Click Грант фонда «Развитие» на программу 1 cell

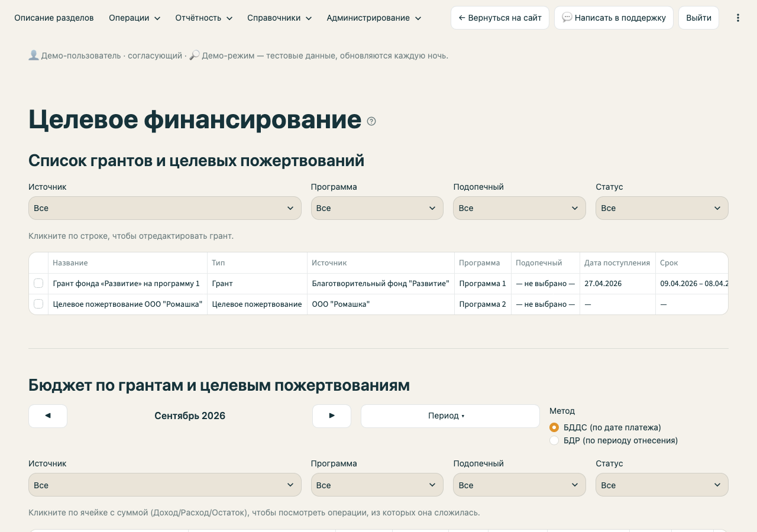[127, 283]
